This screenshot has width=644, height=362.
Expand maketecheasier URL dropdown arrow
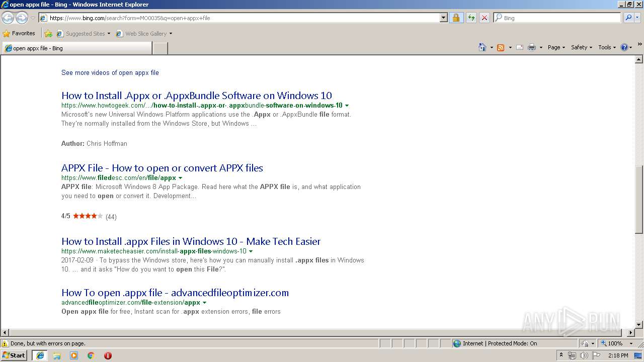coord(251,251)
